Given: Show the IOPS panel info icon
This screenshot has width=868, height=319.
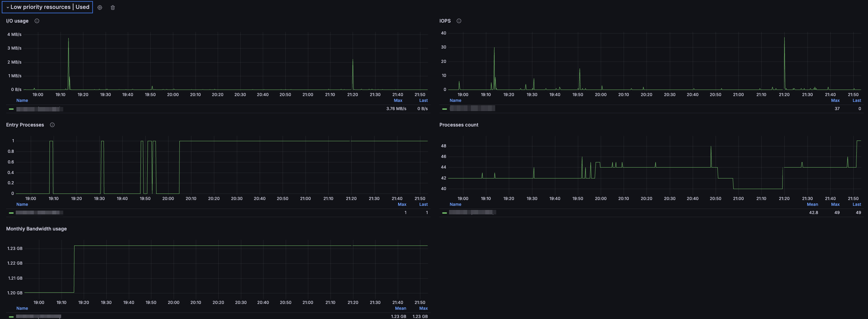Looking at the screenshot, I should pos(459,21).
